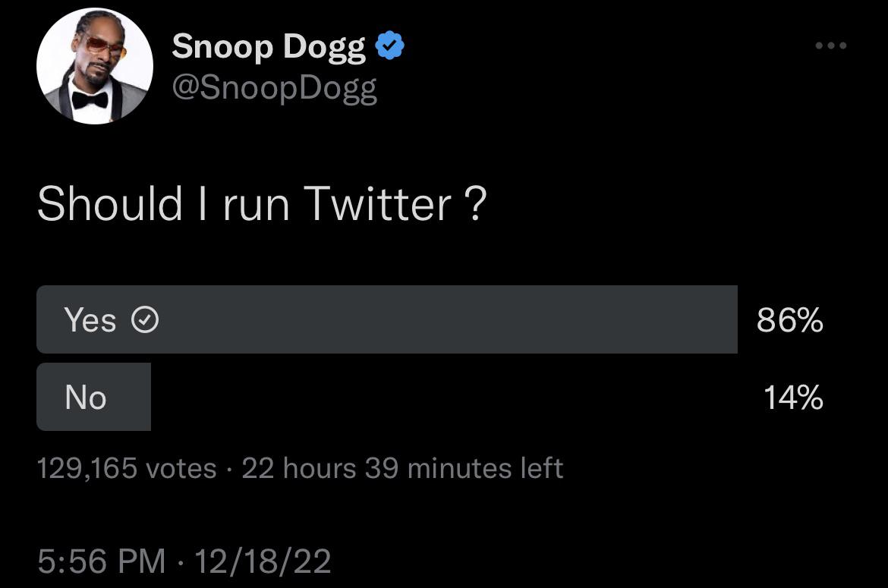
Task: Click the word Twitter in the tweet
Action: [378, 204]
